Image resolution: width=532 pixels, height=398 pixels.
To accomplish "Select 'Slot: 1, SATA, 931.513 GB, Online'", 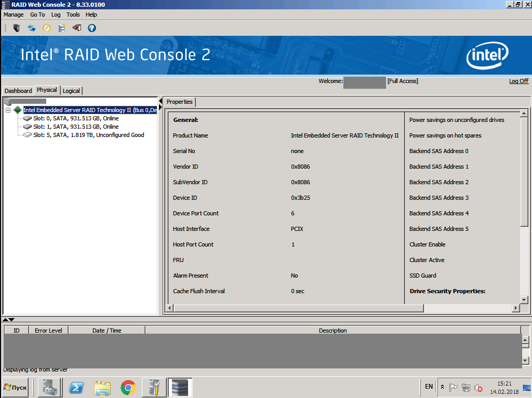I will pyautogui.click(x=76, y=127).
